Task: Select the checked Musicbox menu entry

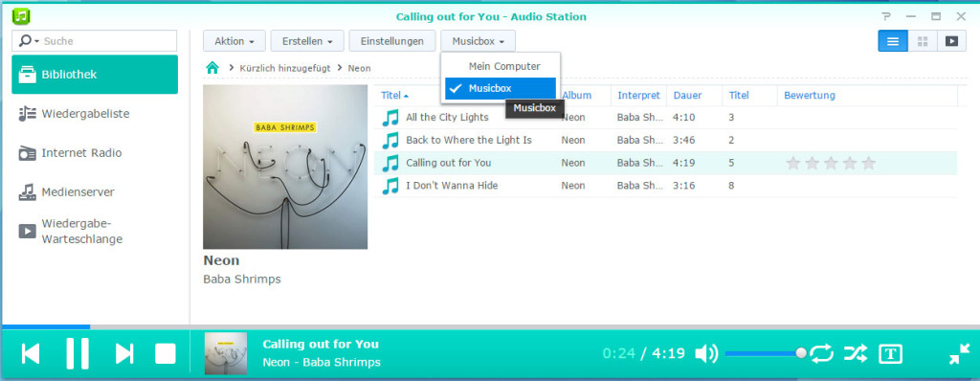Action: click(x=500, y=88)
